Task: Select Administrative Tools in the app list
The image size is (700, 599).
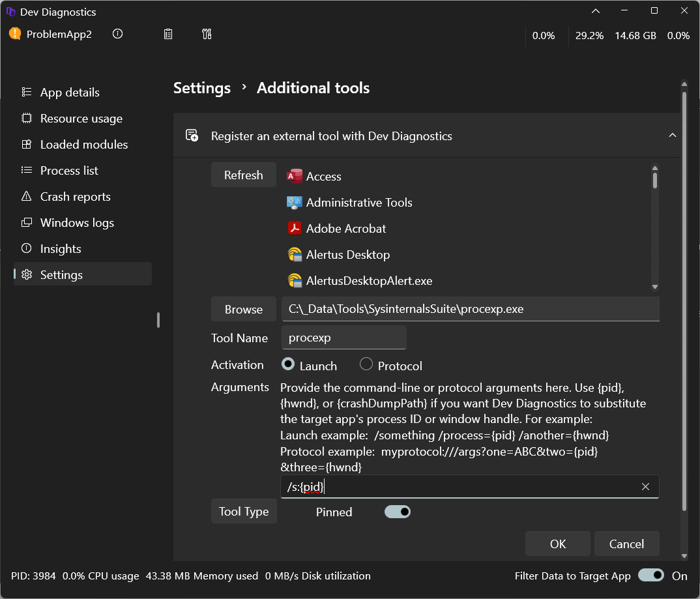Action: coord(467,202)
